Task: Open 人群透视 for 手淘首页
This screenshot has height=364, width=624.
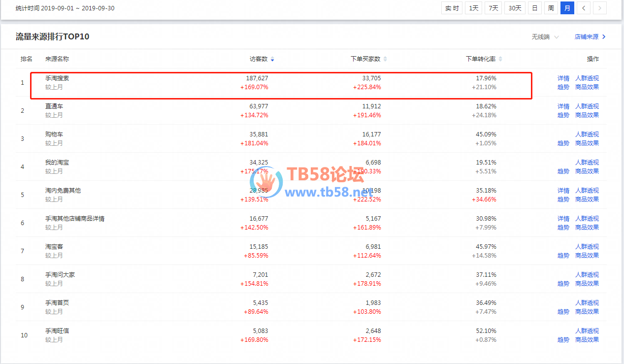Action: 587,303
